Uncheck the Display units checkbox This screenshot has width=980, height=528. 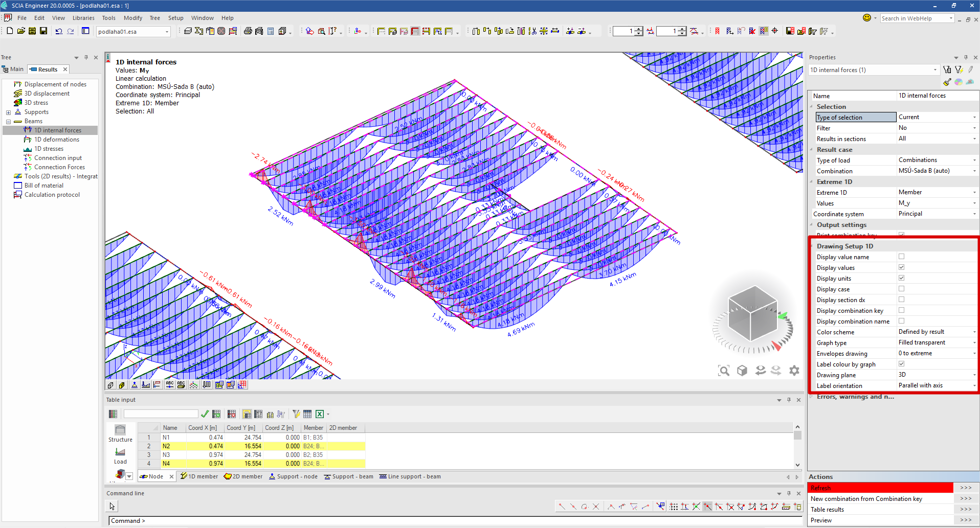coord(901,278)
